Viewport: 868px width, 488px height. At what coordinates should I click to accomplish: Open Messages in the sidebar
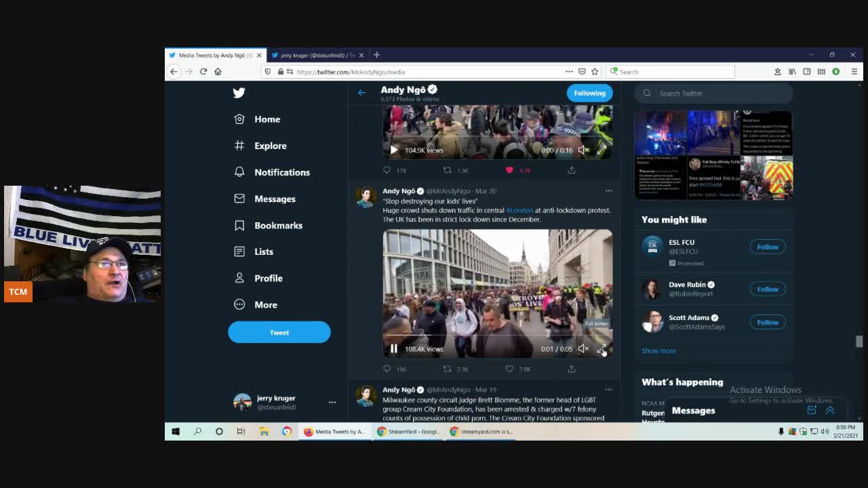pos(264,199)
